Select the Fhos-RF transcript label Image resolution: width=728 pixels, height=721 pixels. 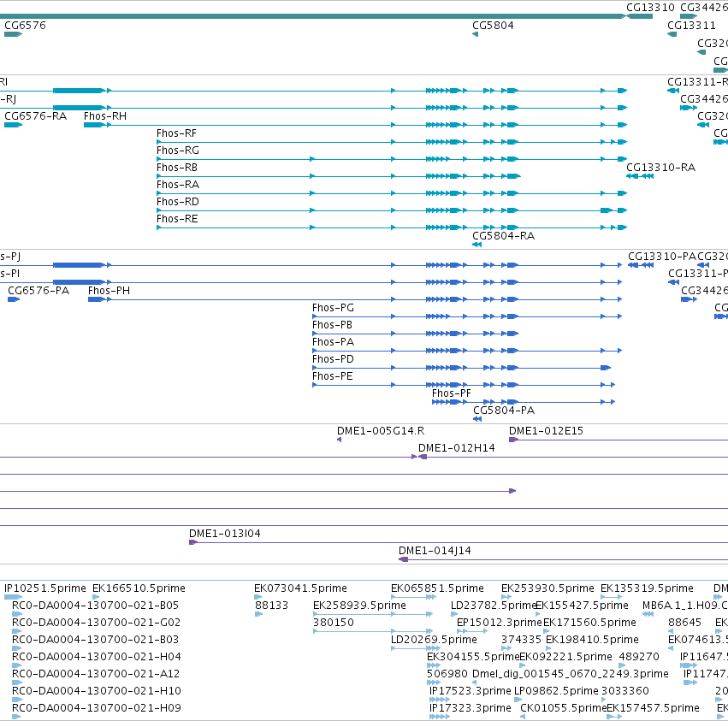pos(176,133)
